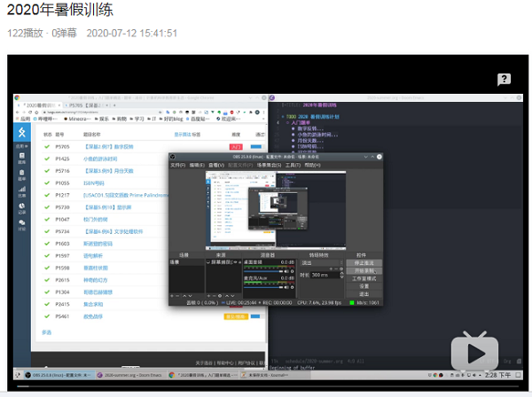Viewport: 532px width, 397px height.
Task: Seek using the video progress bar at bottom
Action: pos(268,386)
